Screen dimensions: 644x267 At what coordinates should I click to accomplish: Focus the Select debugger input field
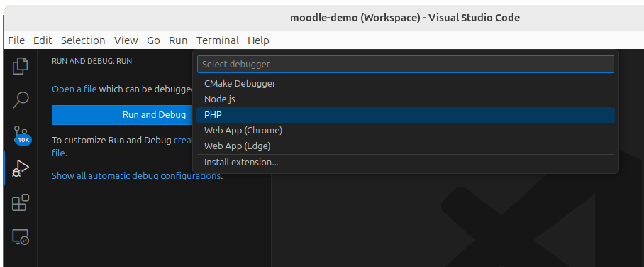[x=406, y=64]
